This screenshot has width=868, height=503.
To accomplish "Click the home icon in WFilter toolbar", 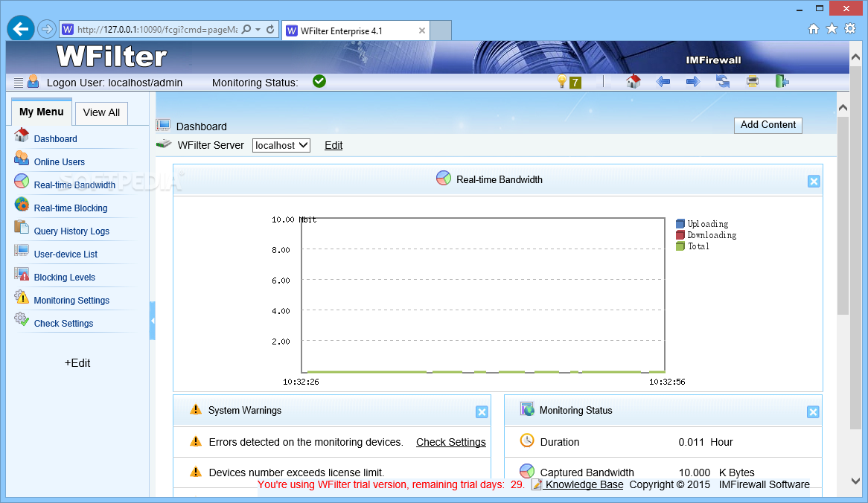I will (x=634, y=81).
